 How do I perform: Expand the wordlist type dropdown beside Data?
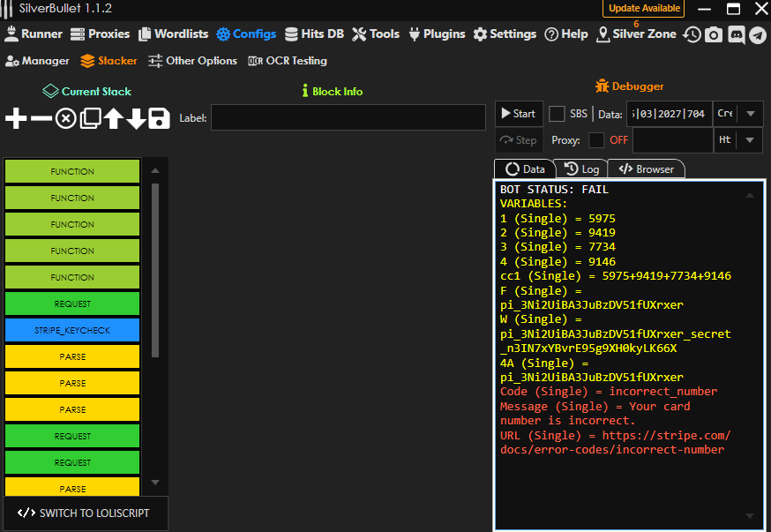[x=750, y=114]
